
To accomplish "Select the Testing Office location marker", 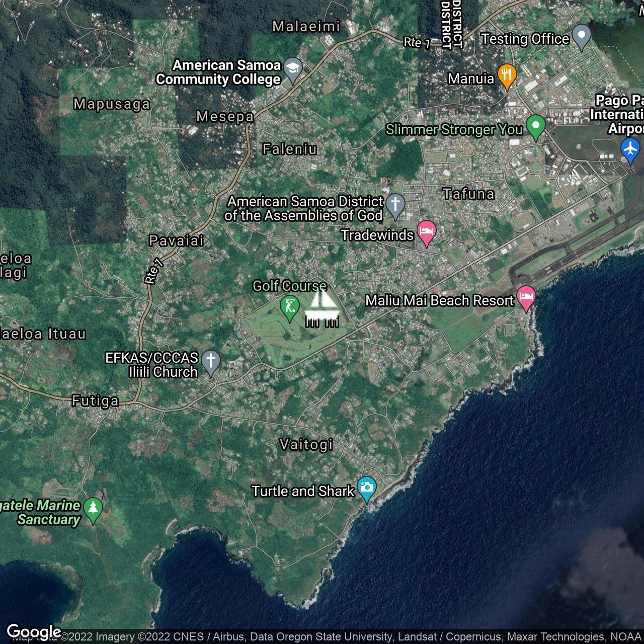I will 582,36.
